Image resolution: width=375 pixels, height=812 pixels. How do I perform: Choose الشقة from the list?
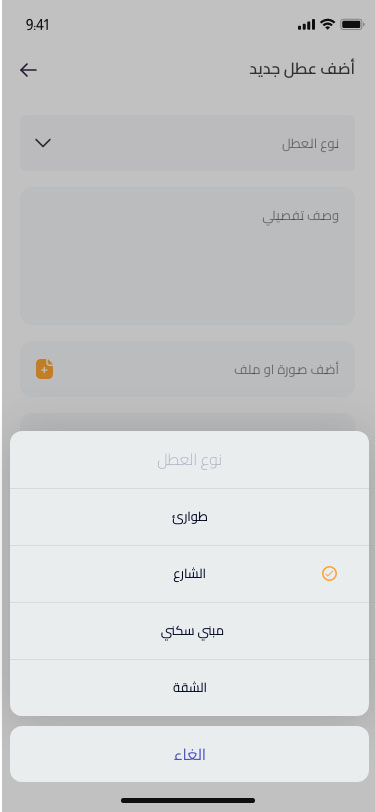coord(190,688)
